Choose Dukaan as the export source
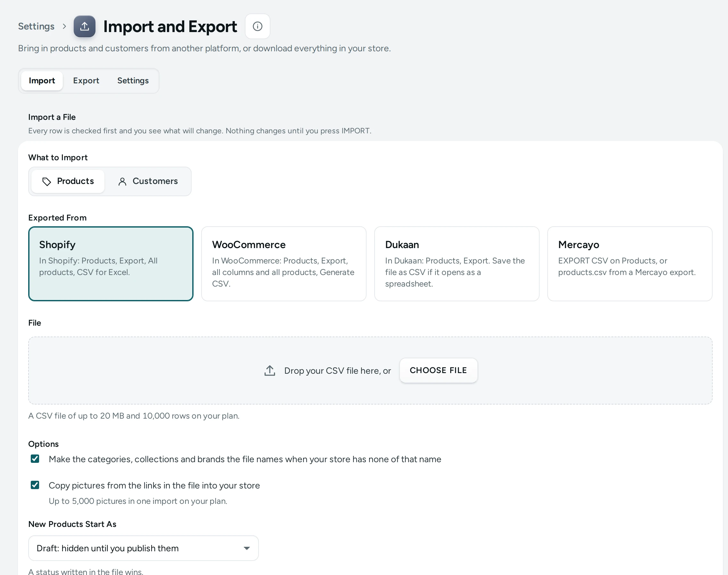The height and width of the screenshot is (575, 728). (457, 263)
